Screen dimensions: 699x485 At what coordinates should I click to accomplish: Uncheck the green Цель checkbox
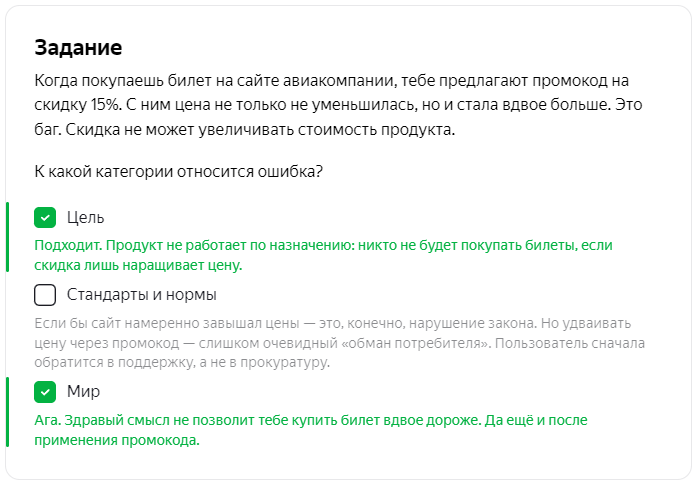(x=45, y=218)
